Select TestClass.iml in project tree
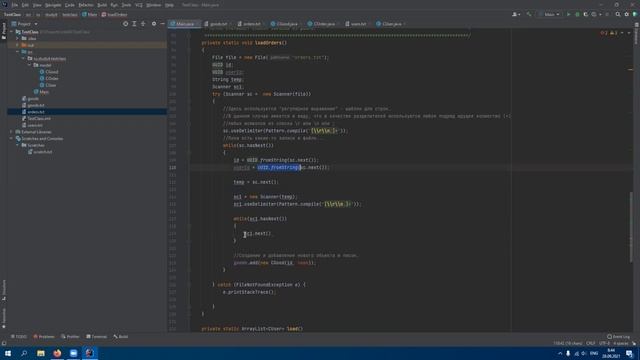Image resolution: width=640 pixels, height=360 pixels. click(39, 118)
